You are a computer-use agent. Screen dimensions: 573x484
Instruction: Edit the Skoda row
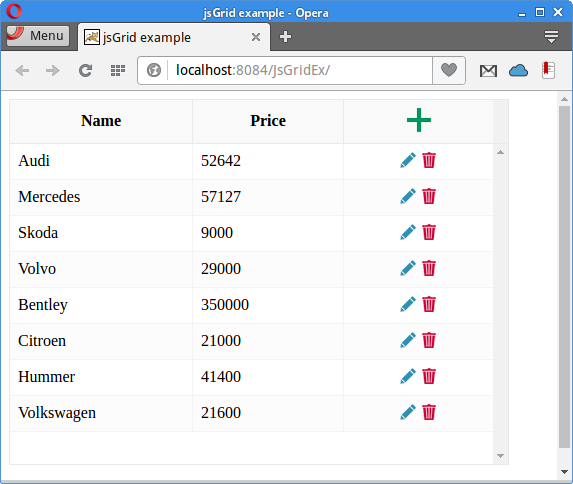(x=408, y=232)
